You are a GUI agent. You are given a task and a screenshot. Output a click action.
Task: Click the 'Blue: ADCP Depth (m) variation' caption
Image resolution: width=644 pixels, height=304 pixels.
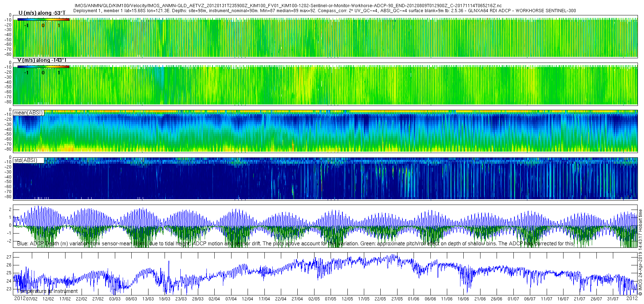(295, 244)
